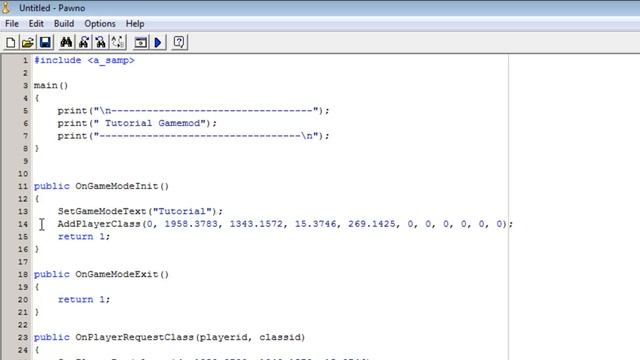Open the Options menu
This screenshot has height=360, width=640.
tap(100, 24)
